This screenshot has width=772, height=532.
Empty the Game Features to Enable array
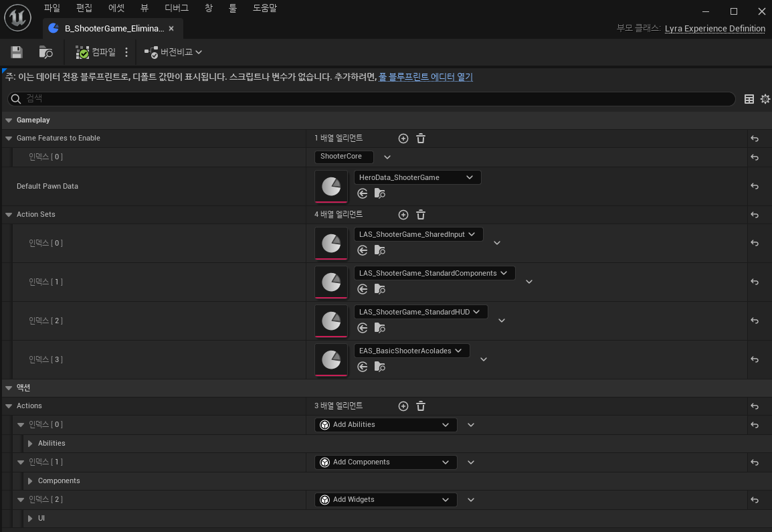click(x=421, y=139)
